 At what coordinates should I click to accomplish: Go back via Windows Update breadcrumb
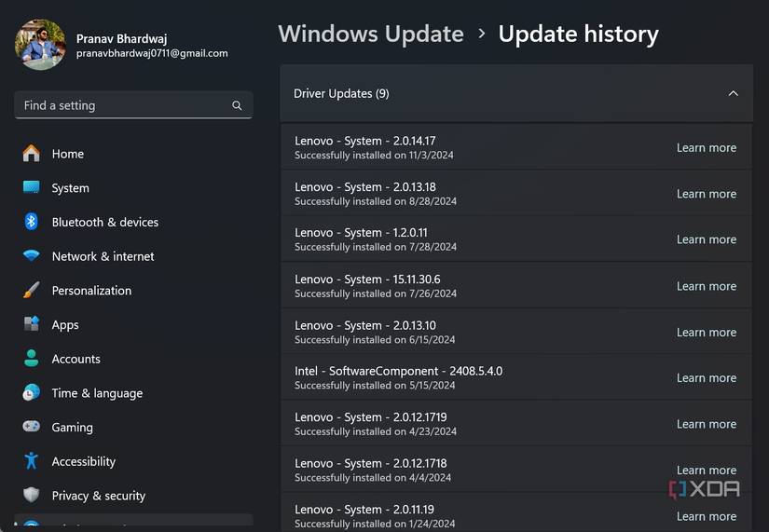371,34
